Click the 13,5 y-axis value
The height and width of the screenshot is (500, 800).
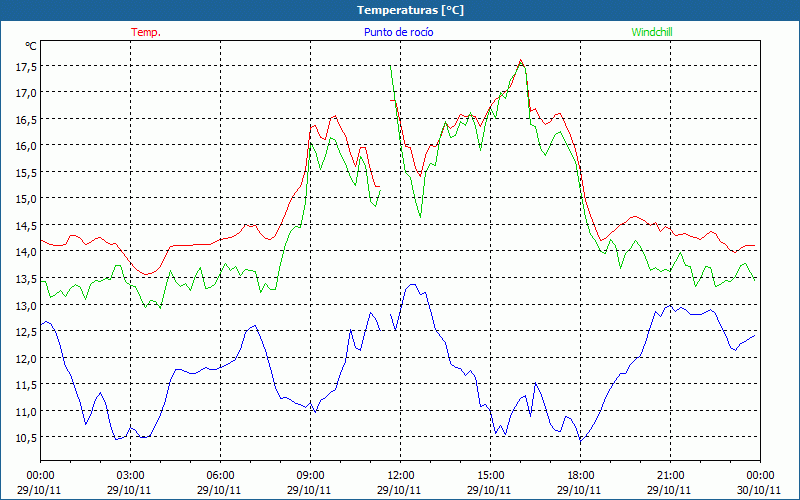click(27, 278)
